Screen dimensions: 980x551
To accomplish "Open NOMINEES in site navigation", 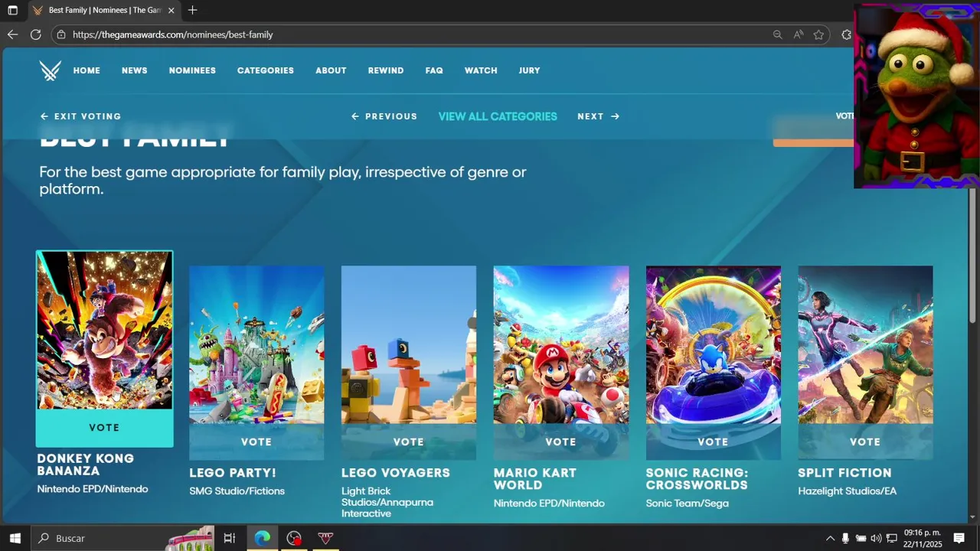I will click(192, 70).
